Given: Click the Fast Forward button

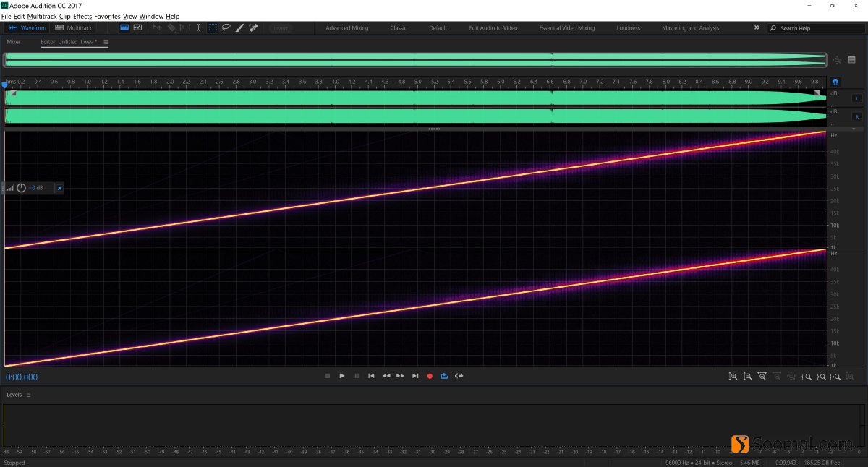Looking at the screenshot, I should pos(400,376).
